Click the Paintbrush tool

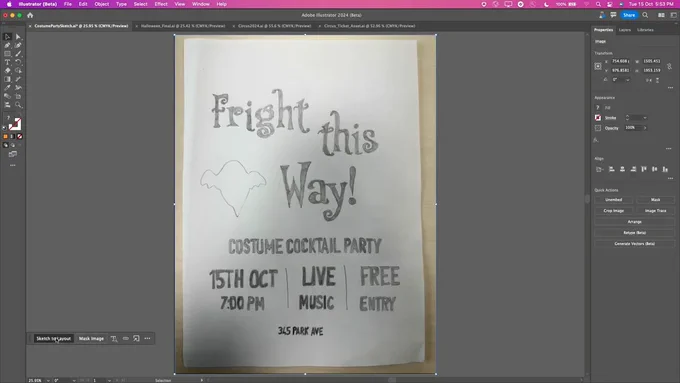click(18, 54)
